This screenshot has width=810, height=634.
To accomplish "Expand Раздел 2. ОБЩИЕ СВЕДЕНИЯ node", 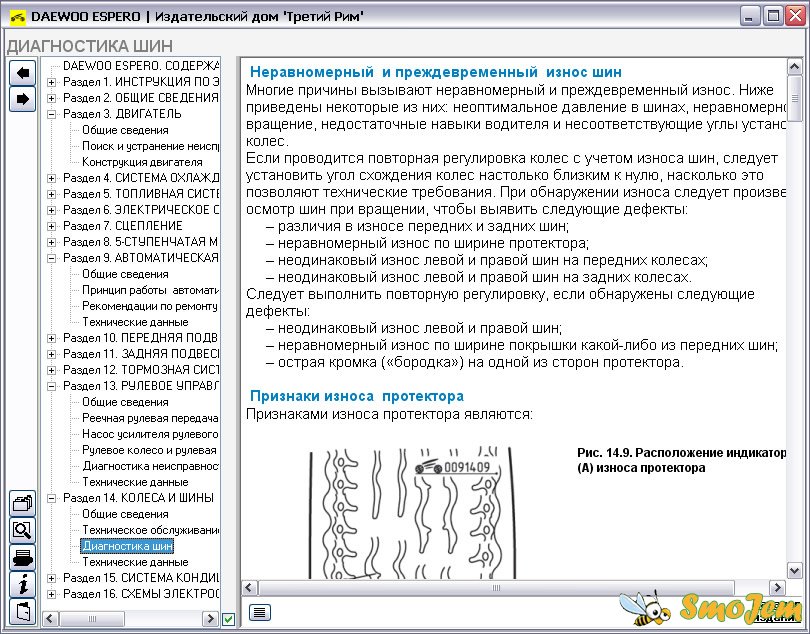I will (x=51, y=98).
